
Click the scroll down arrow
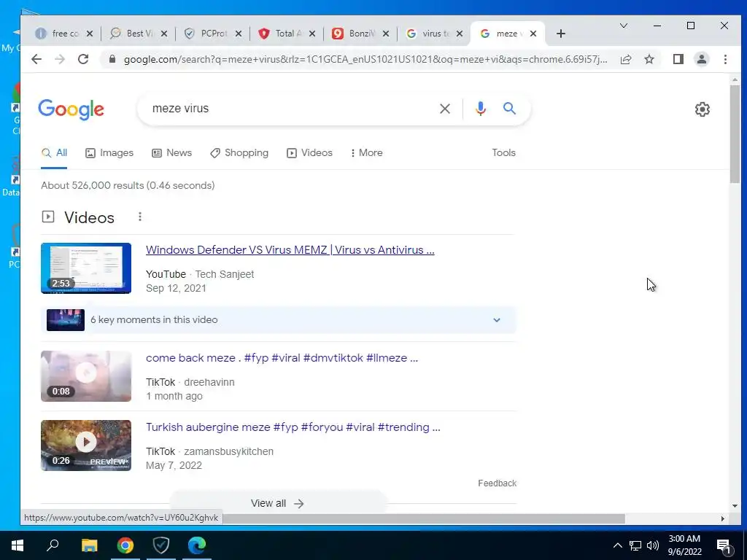coord(734,506)
